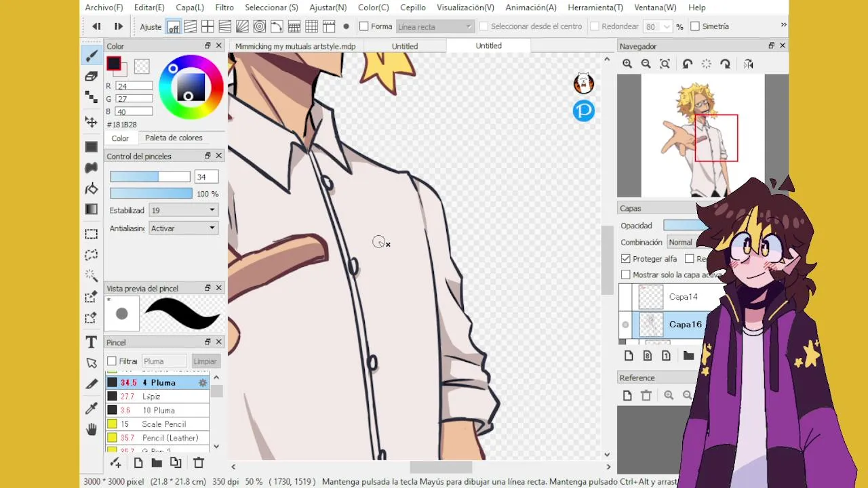Toggle the Proteger alfa checkbox
Image resolution: width=868 pixels, height=488 pixels.
click(x=626, y=259)
